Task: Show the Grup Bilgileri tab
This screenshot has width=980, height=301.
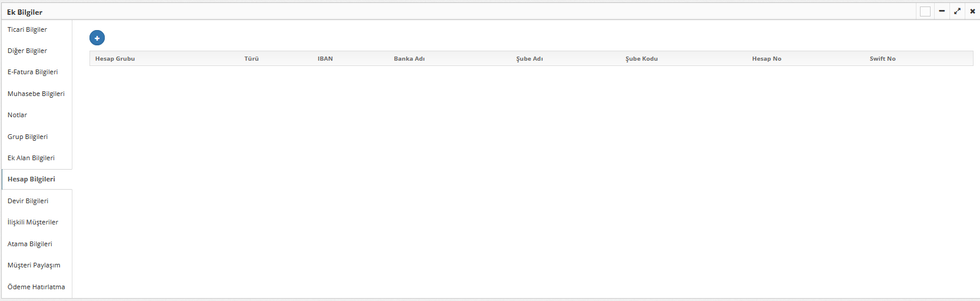Action: (x=28, y=137)
